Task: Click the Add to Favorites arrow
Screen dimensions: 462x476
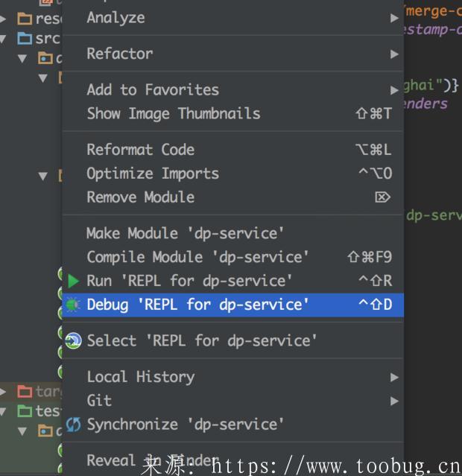Action: tap(394, 90)
